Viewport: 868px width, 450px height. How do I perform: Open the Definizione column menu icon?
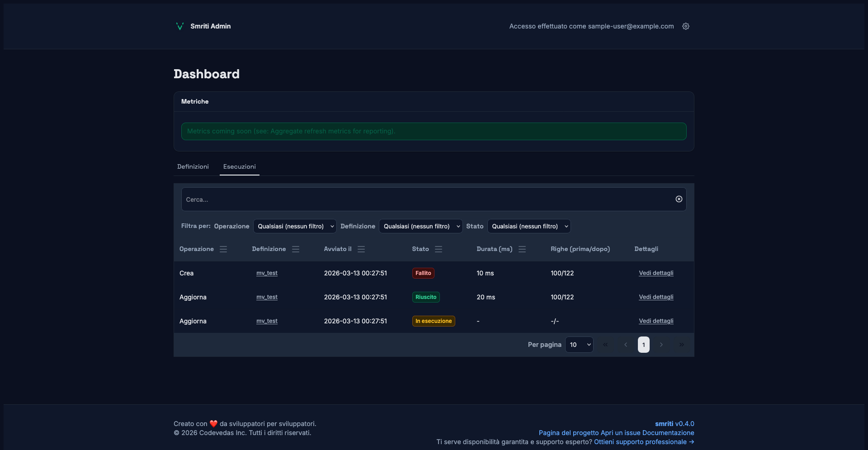(x=296, y=249)
